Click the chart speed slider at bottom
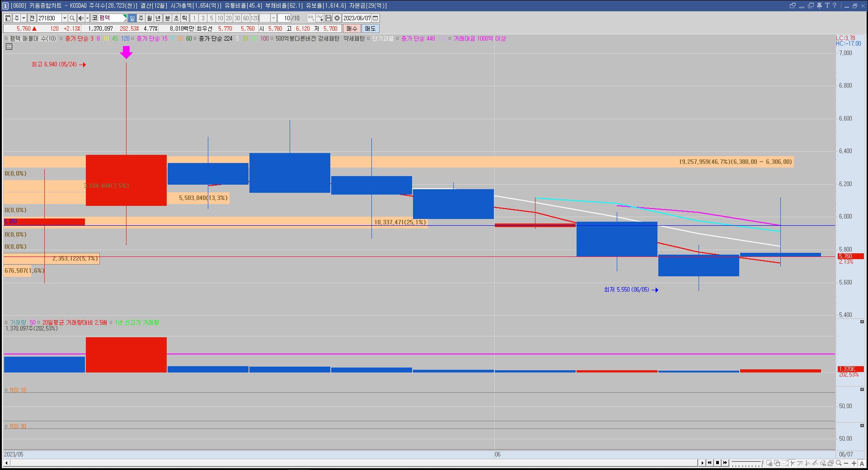Viewport: 868px width, 470px height. click(x=746, y=463)
